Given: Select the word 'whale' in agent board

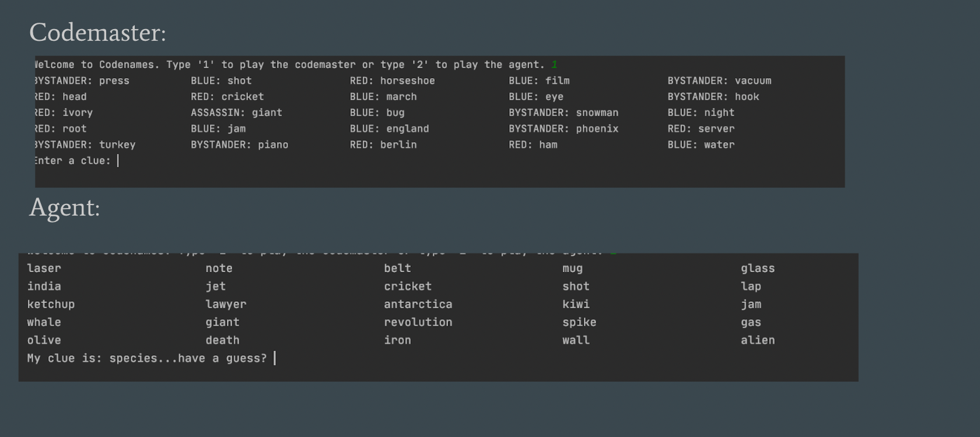Looking at the screenshot, I should (44, 322).
